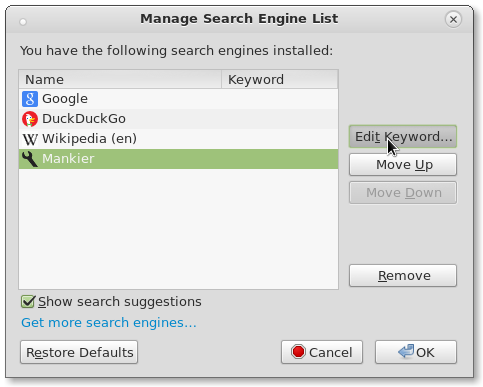The height and width of the screenshot is (387, 483).
Task: Click the Google search engine icon
Action: point(30,99)
